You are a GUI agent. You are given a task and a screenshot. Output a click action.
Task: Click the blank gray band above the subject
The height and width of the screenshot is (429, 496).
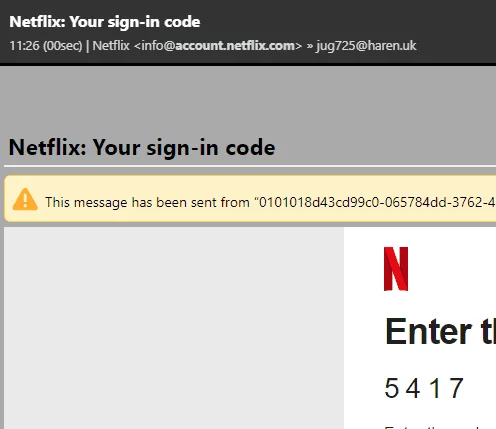248,98
